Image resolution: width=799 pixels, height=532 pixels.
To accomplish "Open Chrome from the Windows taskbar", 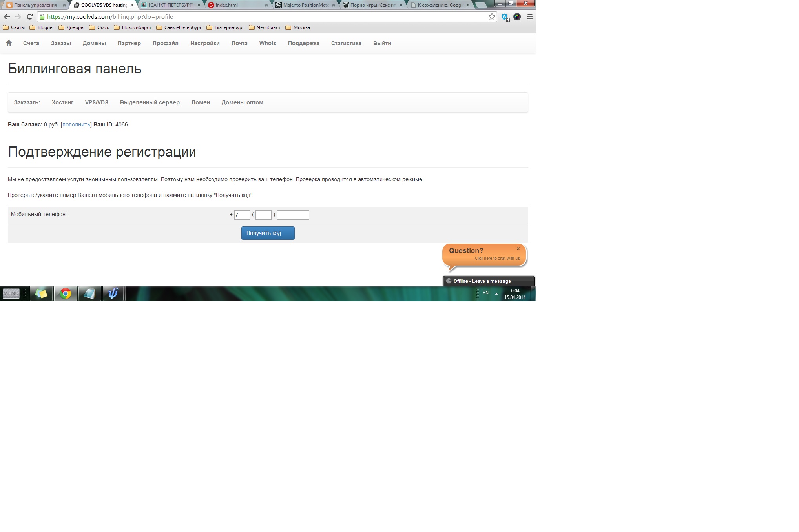I will click(66, 293).
